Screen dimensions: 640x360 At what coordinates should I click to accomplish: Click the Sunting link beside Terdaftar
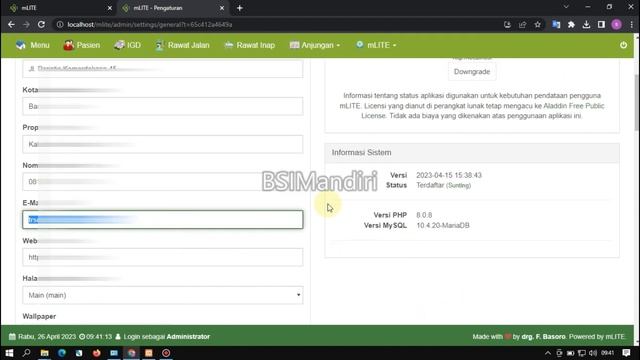click(459, 186)
